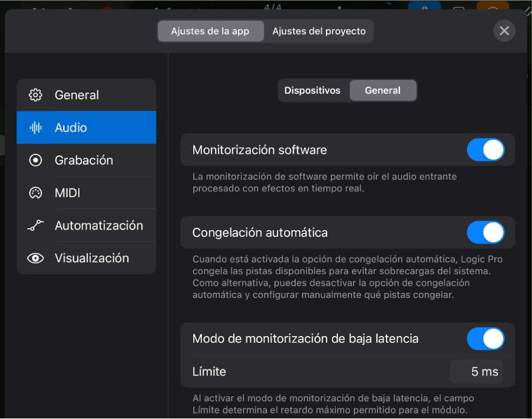
Task: Click the 5 ms Límite value field
Action: point(477,372)
